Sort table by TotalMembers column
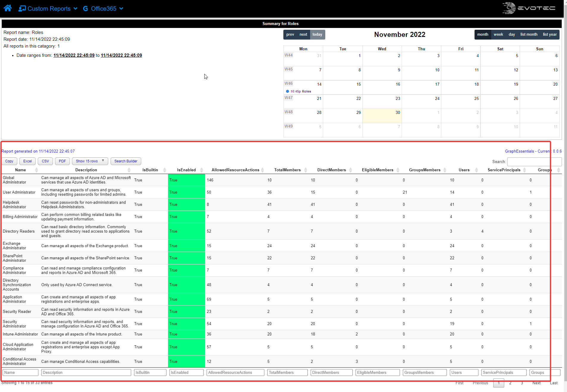Image resolution: width=567 pixels, height=392 pixels. coord(288,170)
